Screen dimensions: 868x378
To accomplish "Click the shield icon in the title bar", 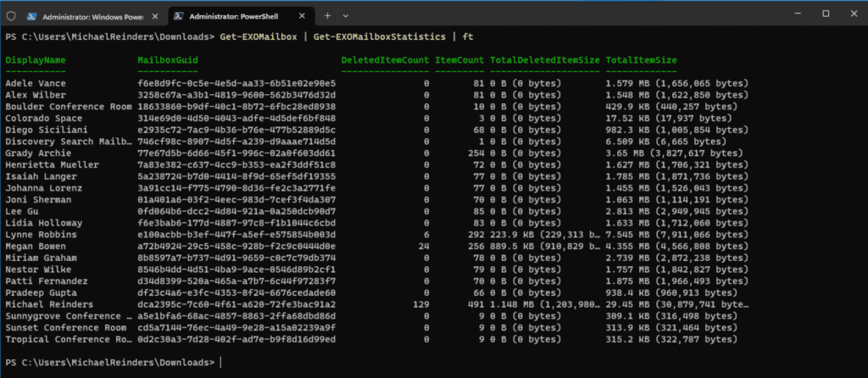I will 11,16.
